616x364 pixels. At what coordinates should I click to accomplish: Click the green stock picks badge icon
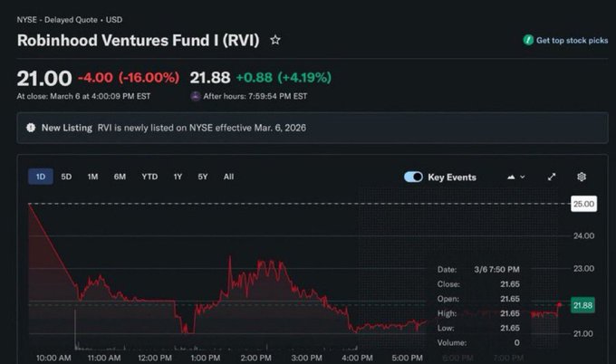(x=528, y=41)
